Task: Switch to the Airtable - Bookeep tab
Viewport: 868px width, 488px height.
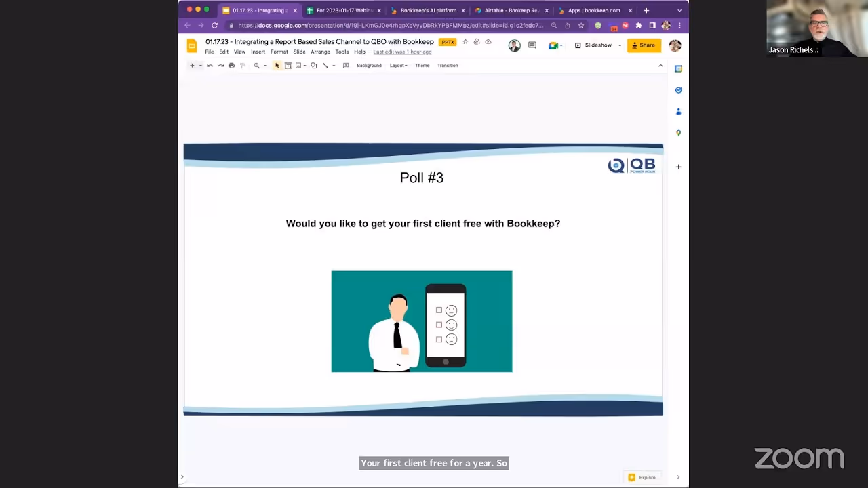Action: pos(511,11)
